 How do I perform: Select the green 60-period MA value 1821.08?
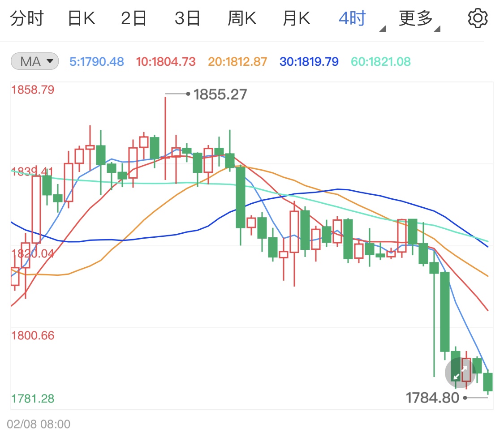click(380, 61)
